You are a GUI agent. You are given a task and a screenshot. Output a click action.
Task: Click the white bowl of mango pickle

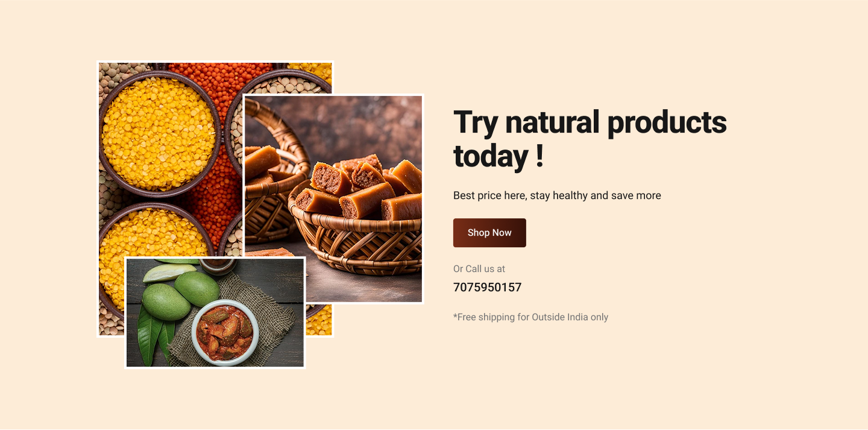[x=225, y=333]
